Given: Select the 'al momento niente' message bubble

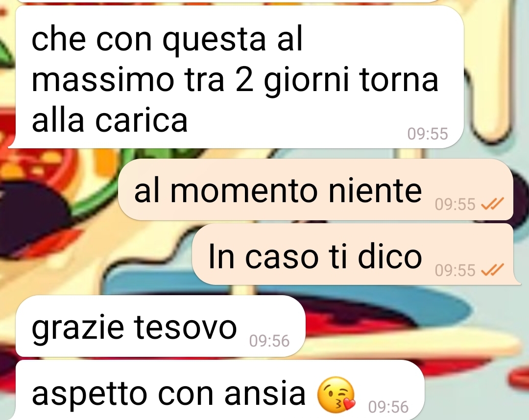Looking at the screenshot, I should pyautogui.click(x=316, y=189).
